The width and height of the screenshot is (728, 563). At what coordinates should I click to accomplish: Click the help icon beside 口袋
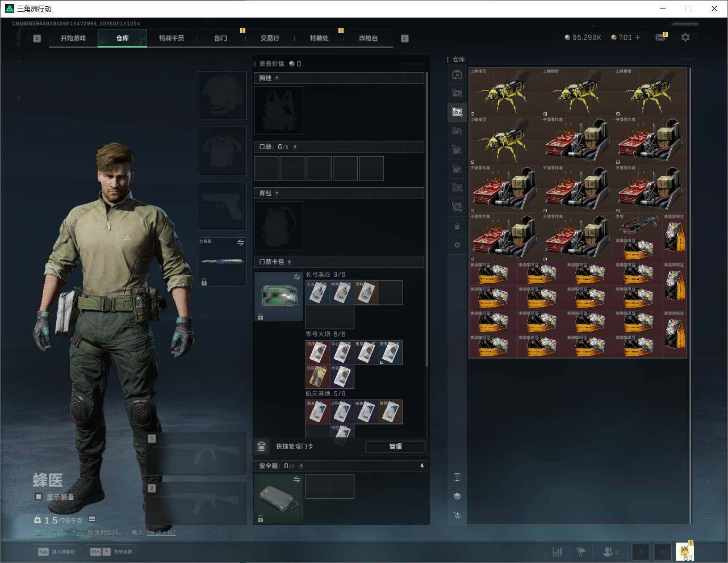coord(295,147)
